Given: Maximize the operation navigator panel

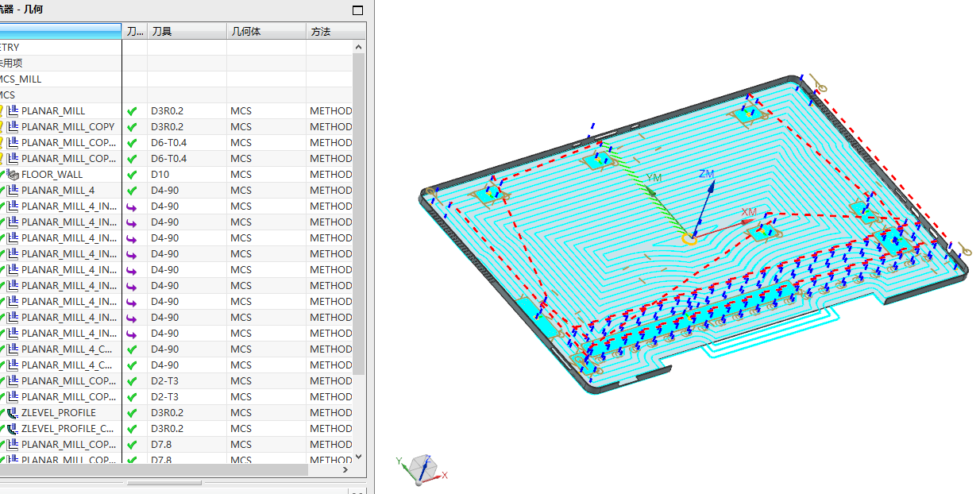Looking at the screenshot, I should tap(357, 10).
